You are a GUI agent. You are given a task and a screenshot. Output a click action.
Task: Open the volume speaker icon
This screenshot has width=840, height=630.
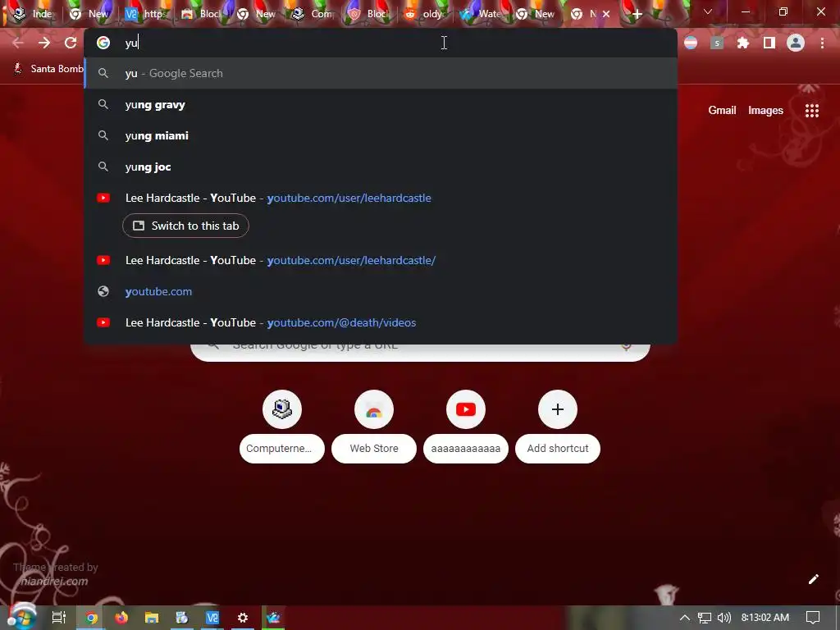point(724,618)
